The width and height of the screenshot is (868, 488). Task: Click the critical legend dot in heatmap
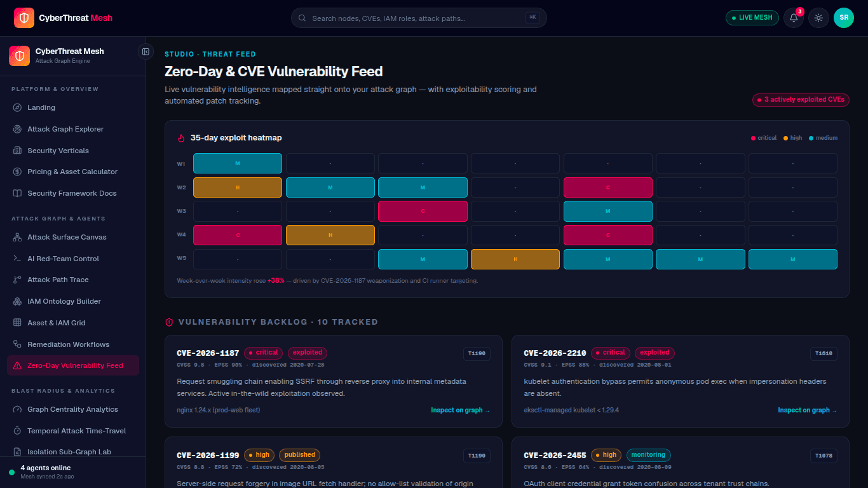(x=754, y=138)
